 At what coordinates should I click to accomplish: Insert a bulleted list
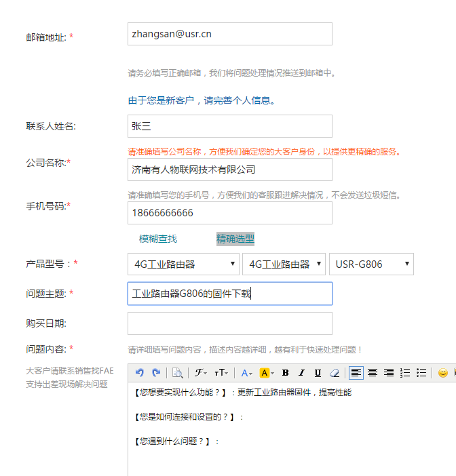pyautogui.click(x=421, y=373)
